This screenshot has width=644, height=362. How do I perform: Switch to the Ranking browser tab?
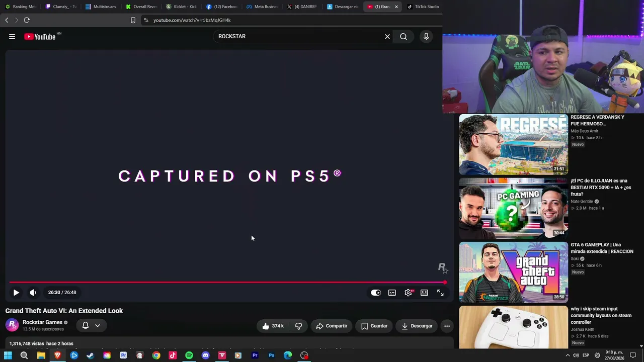(x=21, y=7)
